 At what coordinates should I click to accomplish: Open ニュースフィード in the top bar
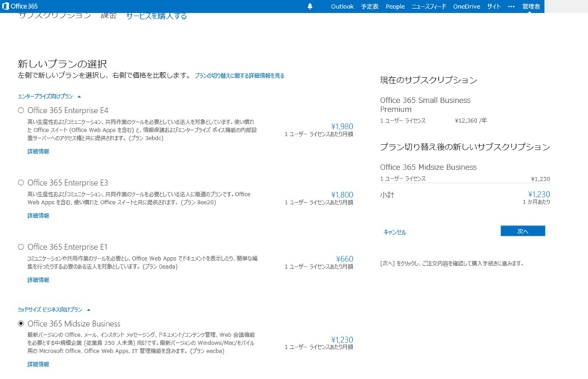(x=429, y=7)
